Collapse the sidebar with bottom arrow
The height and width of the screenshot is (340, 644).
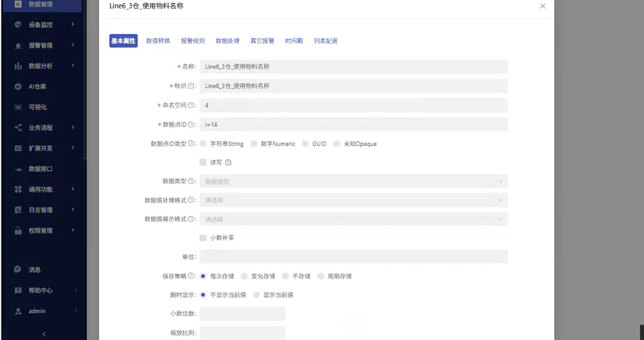click(x=44, y=334)
